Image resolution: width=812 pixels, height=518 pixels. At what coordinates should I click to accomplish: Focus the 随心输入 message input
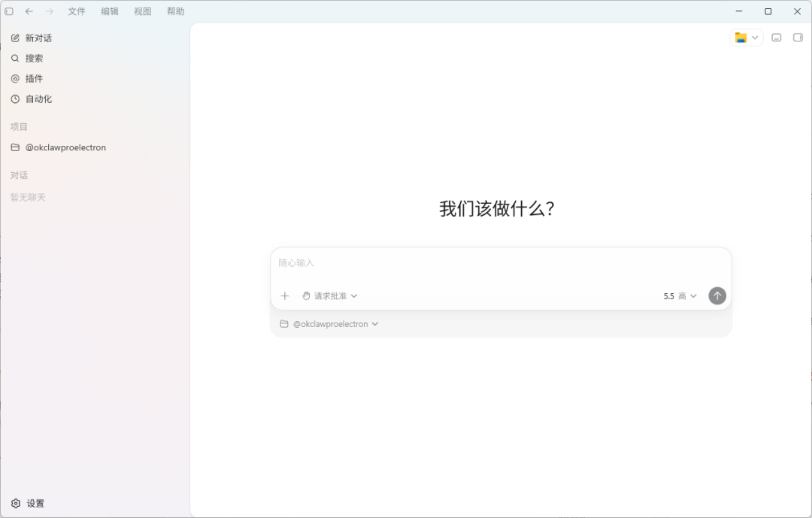[x=501, y=263]
